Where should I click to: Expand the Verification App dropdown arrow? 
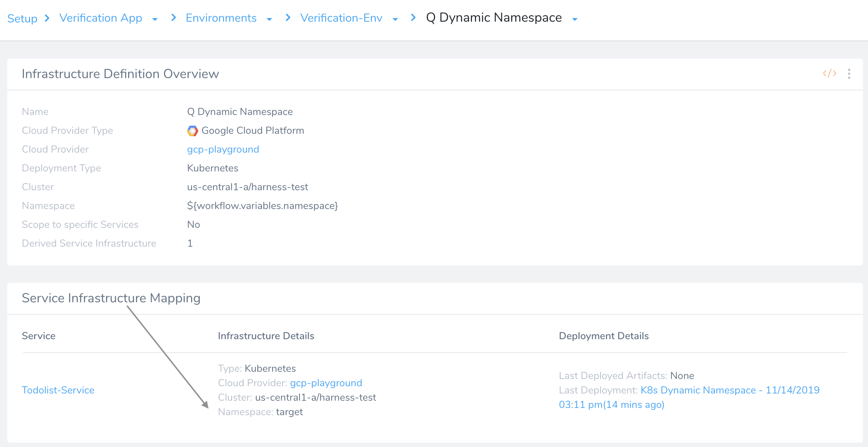(155, 20)
